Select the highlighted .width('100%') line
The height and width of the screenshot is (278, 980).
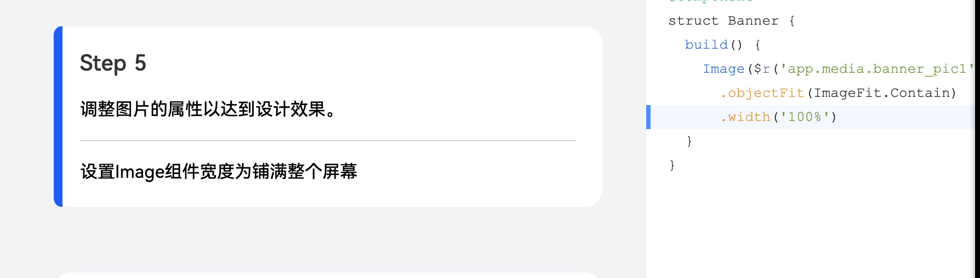click(x=811, y=117)
